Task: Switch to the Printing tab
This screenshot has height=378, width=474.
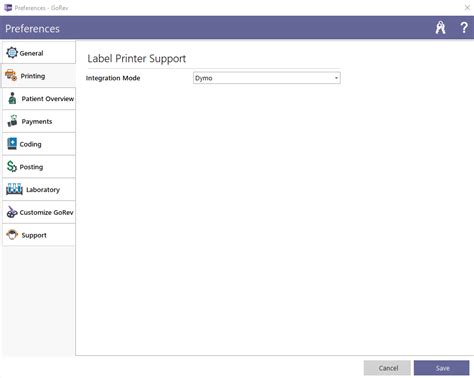Action: 39,76
